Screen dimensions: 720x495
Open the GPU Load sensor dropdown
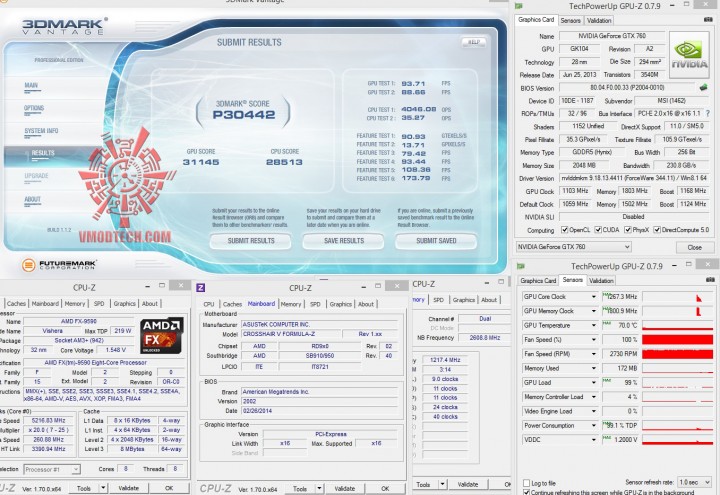click(594, 382)
